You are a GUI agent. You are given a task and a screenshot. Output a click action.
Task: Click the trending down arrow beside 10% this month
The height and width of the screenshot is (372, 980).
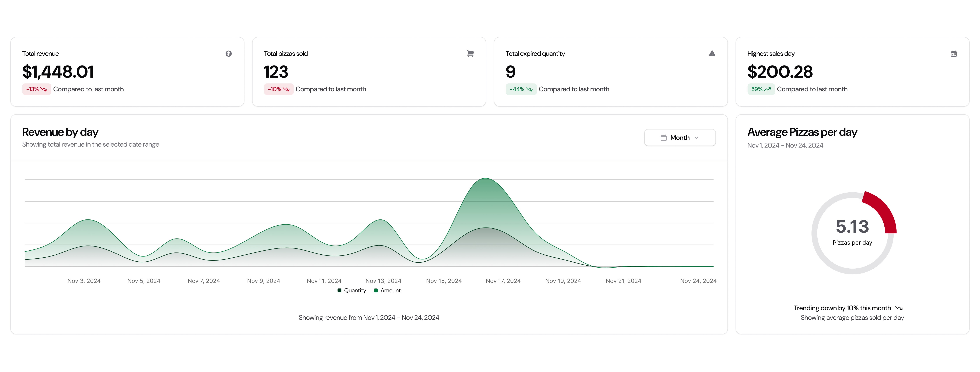[x=899, y=308]
